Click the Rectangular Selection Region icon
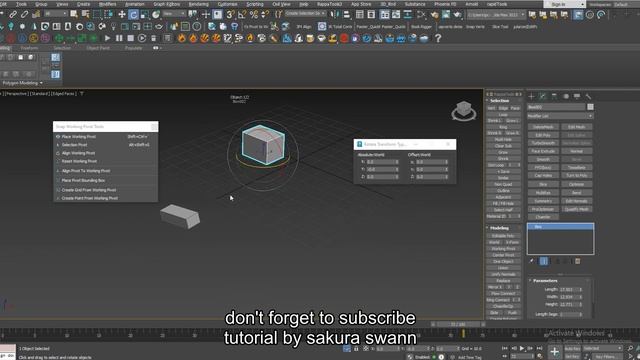This screenshot has width=640, height=360. pos(97,15)
